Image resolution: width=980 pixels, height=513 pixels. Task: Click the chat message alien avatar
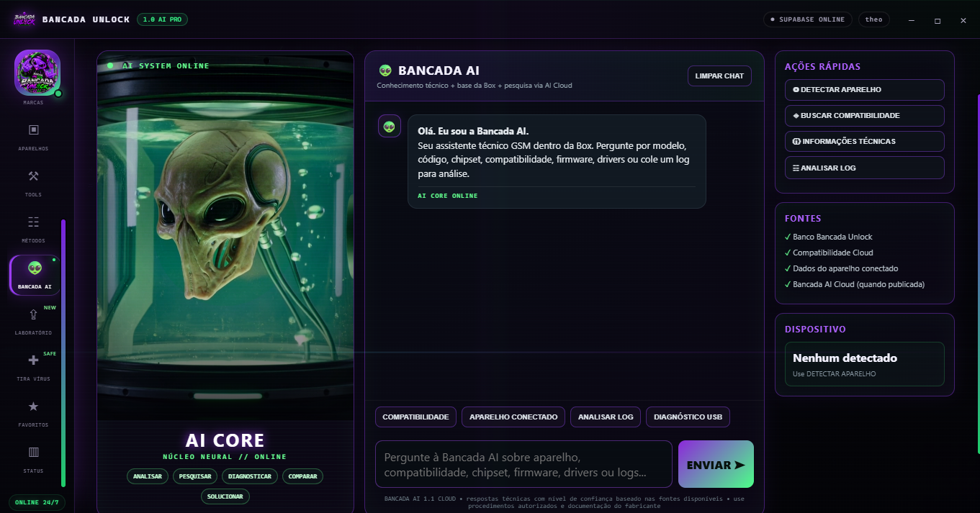point(390,126)
